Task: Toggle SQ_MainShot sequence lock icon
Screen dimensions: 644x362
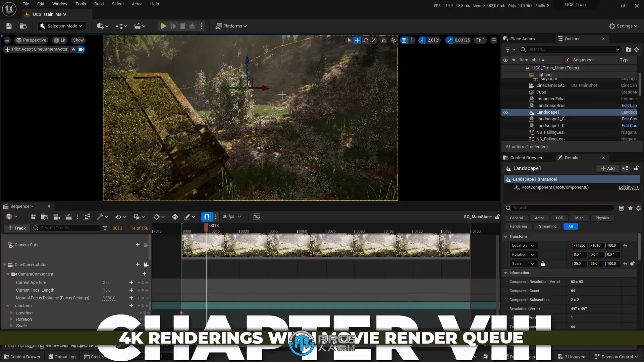Action: 497,217
